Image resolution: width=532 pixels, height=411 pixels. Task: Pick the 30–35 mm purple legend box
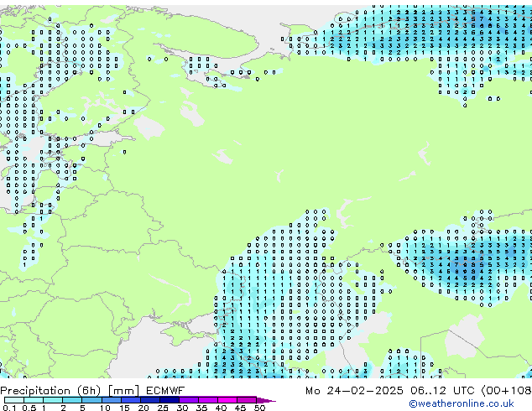pos(188,400)
